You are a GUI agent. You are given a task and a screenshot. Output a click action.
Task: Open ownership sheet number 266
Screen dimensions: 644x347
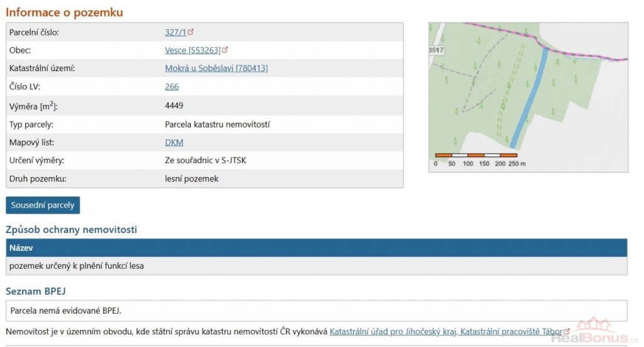pos(172,87)
